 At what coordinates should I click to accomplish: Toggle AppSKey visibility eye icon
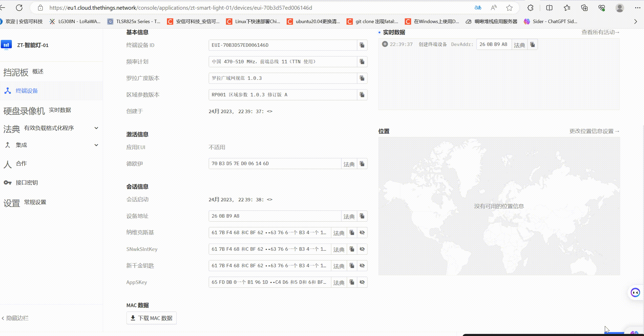click(362, 282)
